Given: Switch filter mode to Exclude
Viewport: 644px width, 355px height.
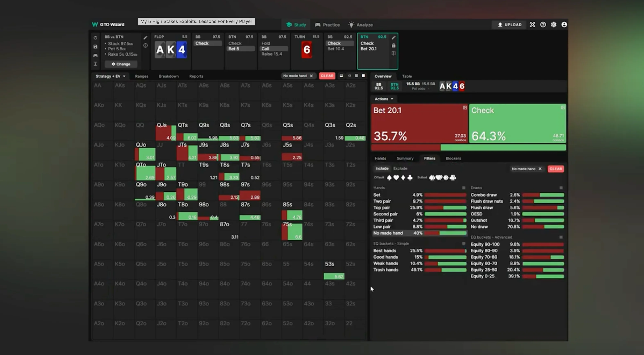Looking at the screenshot, I should point(400,168).
